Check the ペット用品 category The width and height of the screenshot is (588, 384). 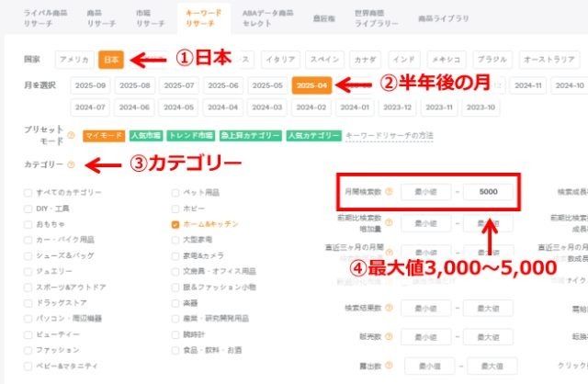[175, 193]
